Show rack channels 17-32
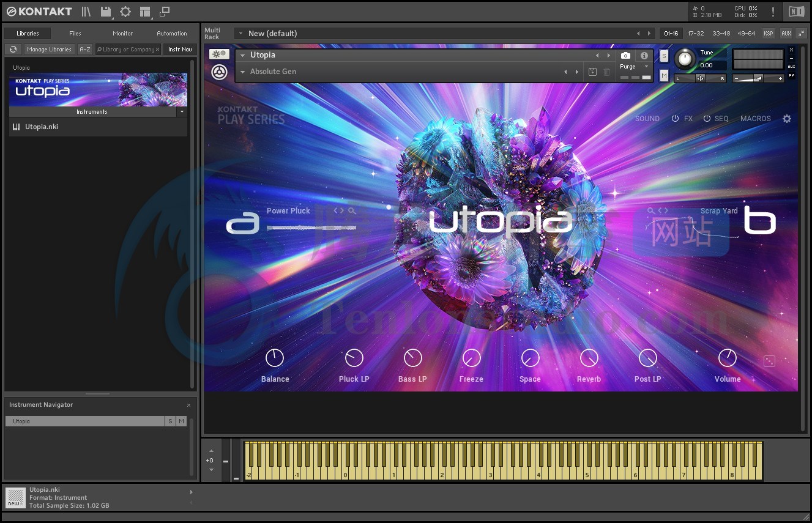The image size is (812, 523). tap(696, 34)
